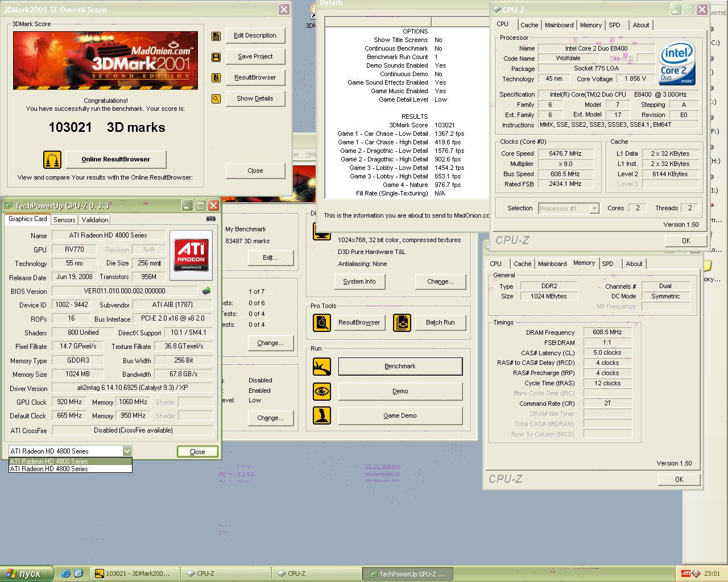Click the Edit Description button
Image resolution: width=728 pixels, height=582 pixels.
[x=255, y=35]
